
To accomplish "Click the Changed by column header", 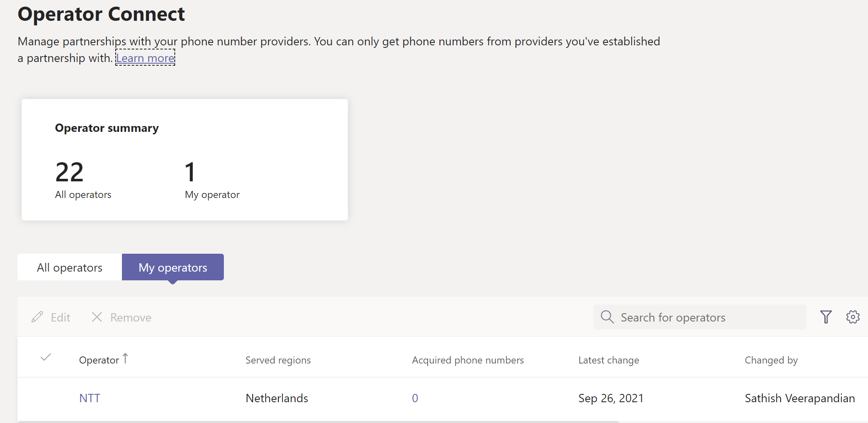I will (771, 360).
